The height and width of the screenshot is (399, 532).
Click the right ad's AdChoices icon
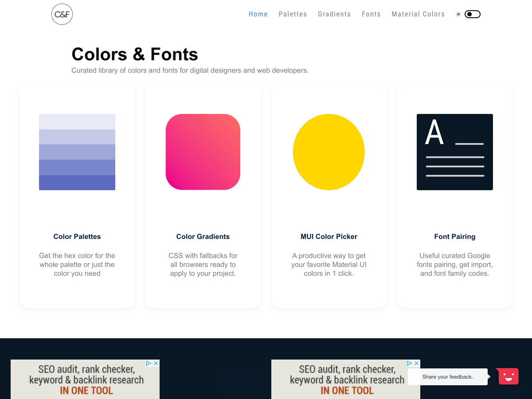410,363
